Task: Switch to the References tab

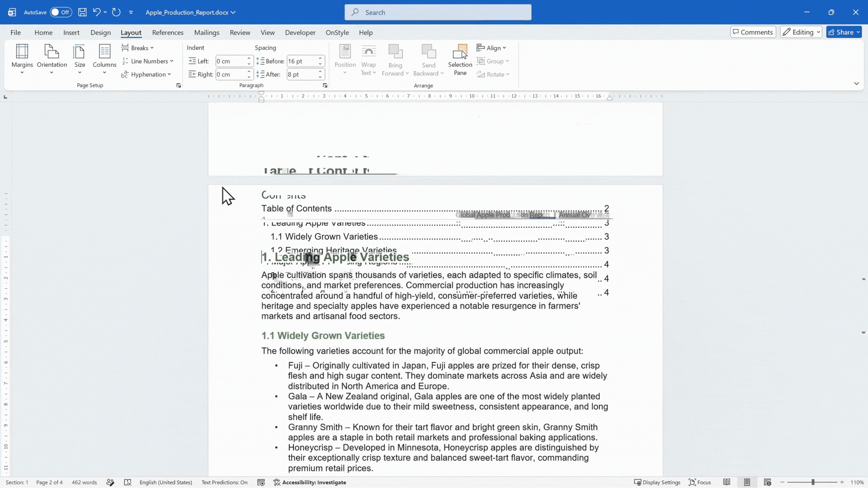Action: [168, 33]
